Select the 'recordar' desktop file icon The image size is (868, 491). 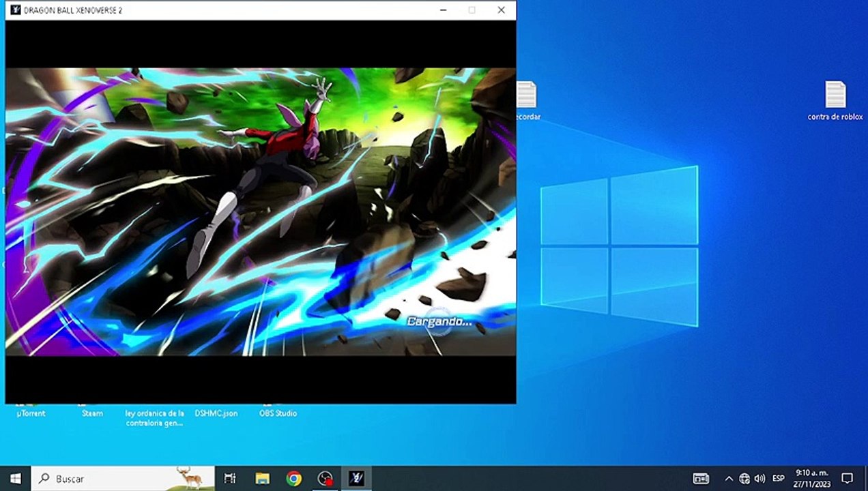(x=526, y=95)
